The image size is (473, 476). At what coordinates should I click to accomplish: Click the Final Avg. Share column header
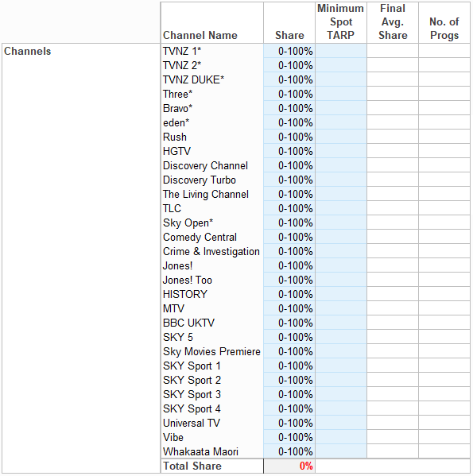[x=393, y=23]
